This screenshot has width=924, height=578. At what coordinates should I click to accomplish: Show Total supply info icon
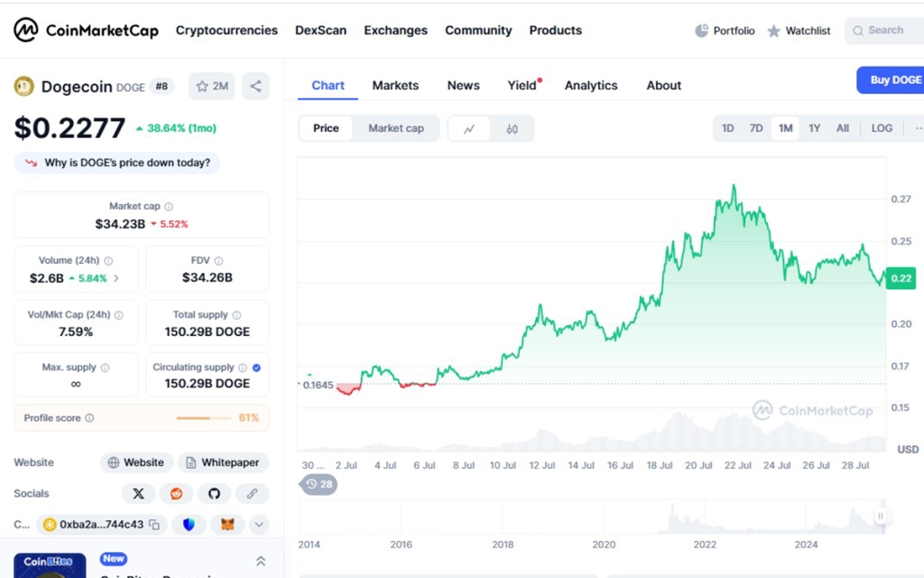pyautogui.click(x=237, y=315)
